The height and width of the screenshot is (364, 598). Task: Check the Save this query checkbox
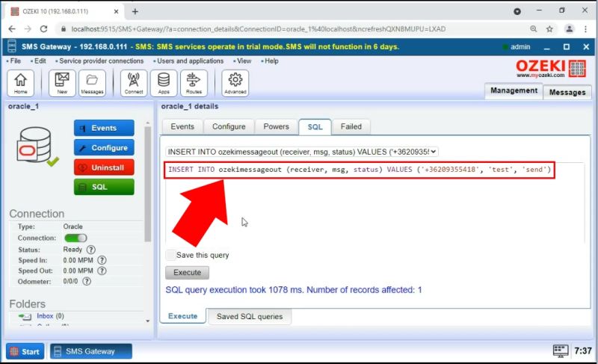click(x=171, y=255)
